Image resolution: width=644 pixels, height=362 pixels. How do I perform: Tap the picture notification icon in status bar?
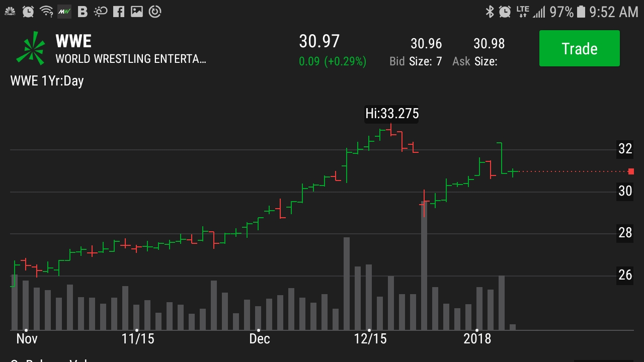pos(137,12)
